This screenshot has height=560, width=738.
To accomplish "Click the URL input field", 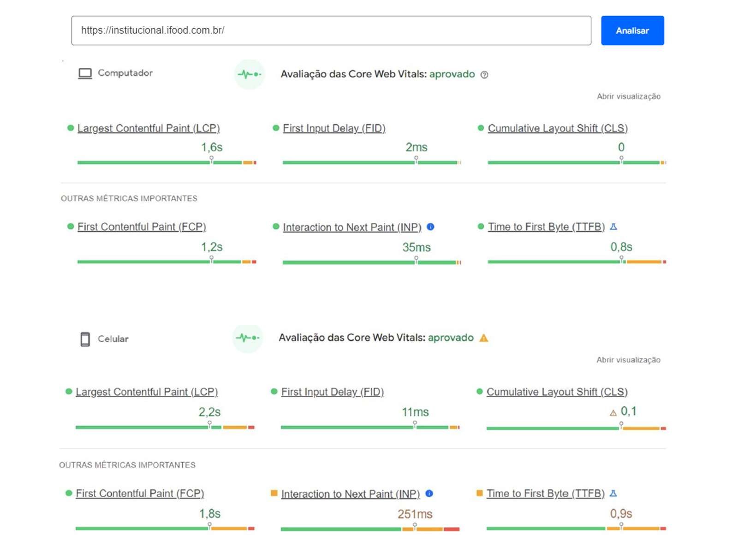I will tap(331, 30).
